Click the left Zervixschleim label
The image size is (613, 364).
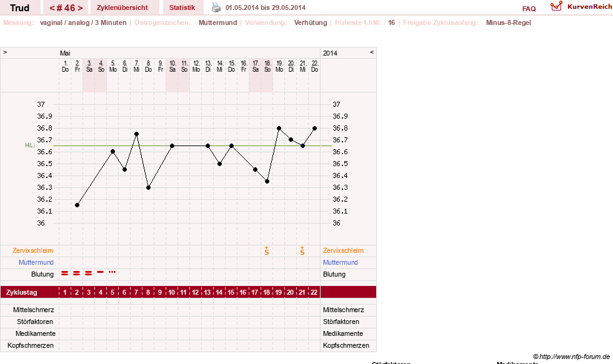33,251
